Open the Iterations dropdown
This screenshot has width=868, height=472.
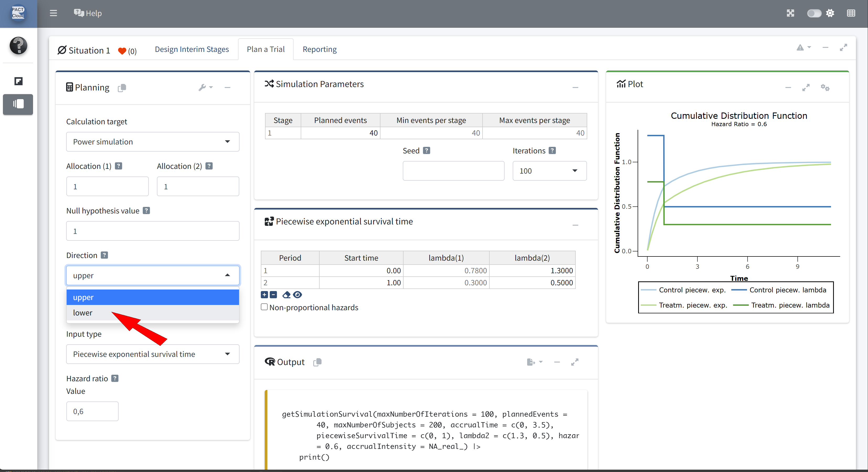549,171
